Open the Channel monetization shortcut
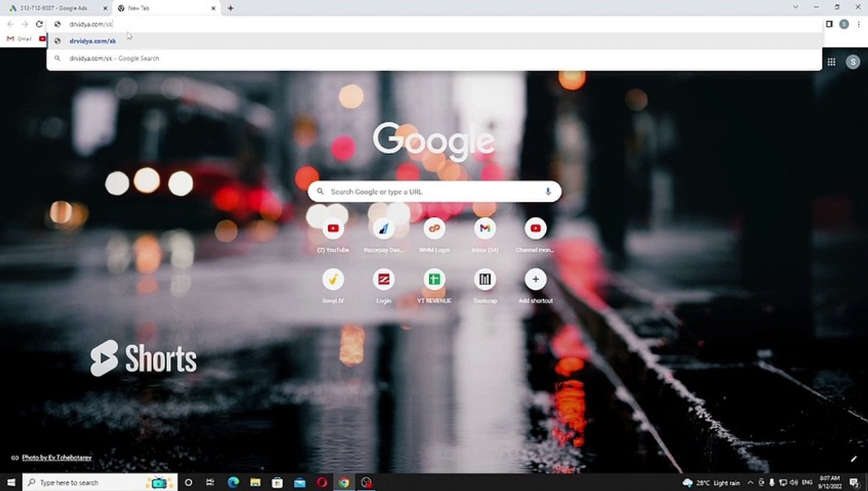This screenshot has height=491, width=868. [535, 236]
